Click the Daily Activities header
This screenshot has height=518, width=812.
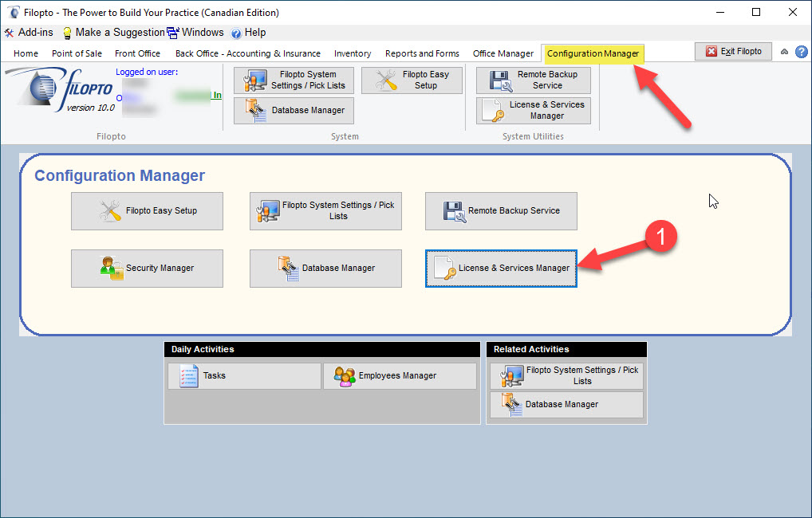(x=322, y=349)
